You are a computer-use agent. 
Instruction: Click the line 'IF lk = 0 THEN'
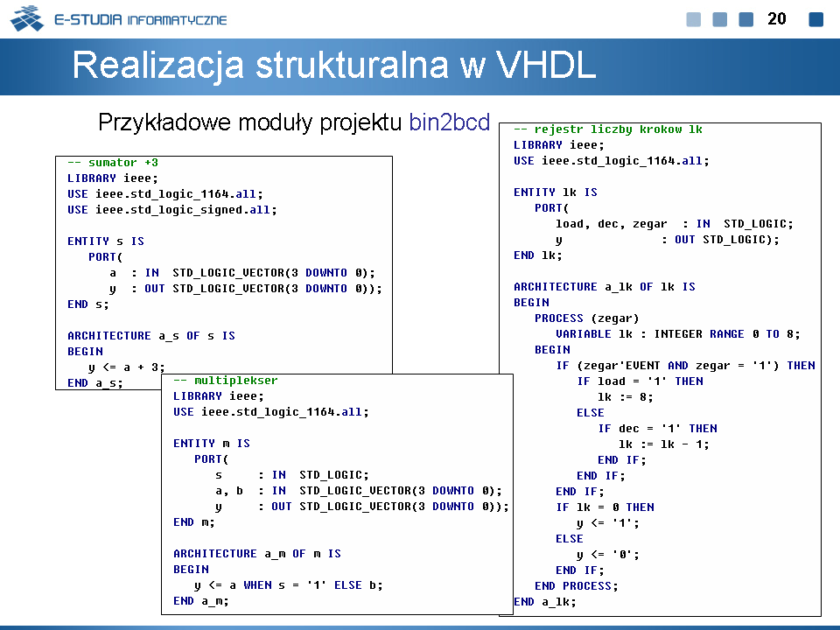coord(605,507)
